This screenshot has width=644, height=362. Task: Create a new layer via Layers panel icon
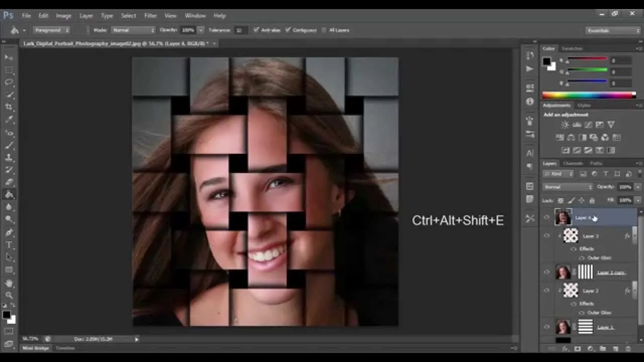click(615, 348)
